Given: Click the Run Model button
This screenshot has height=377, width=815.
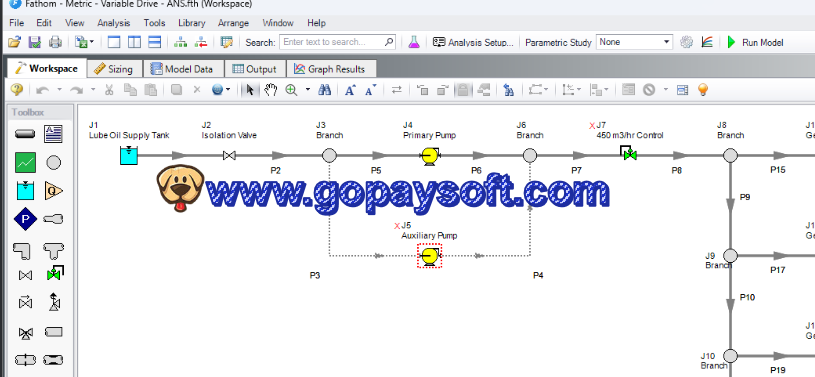Looking at the screenshot, I should [755, 42].
